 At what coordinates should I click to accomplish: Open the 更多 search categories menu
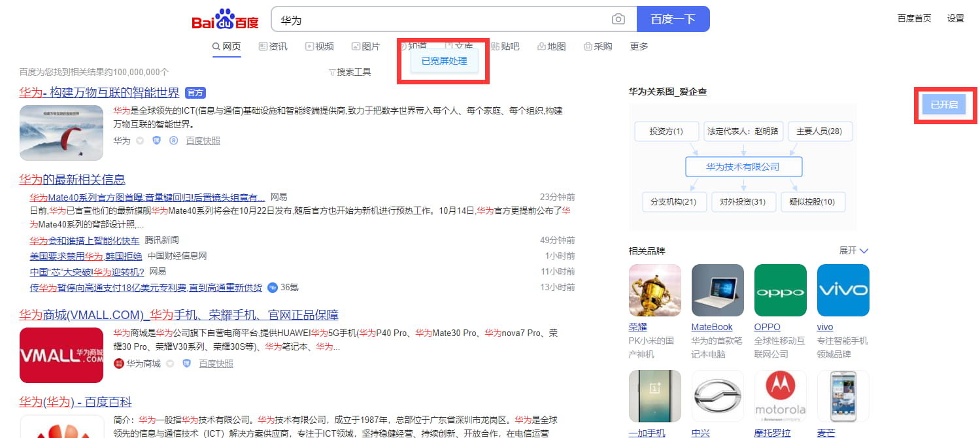click(639, 46)
